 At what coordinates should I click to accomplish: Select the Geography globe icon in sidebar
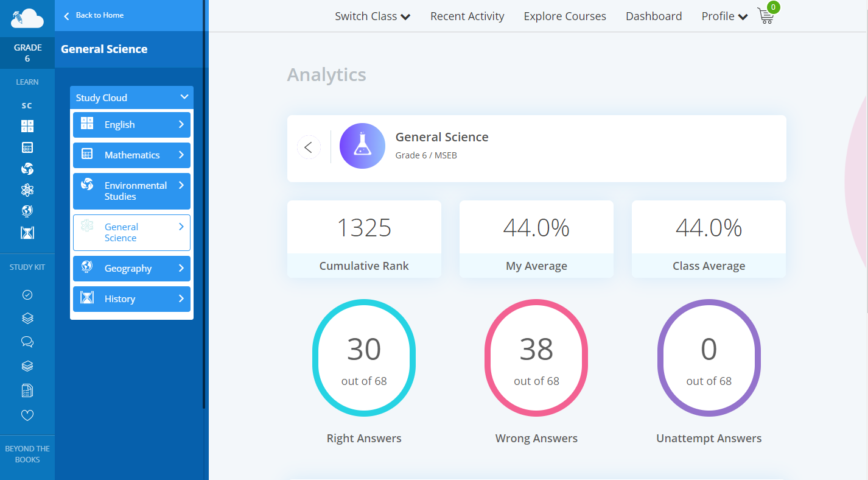(x=27, y=211)
